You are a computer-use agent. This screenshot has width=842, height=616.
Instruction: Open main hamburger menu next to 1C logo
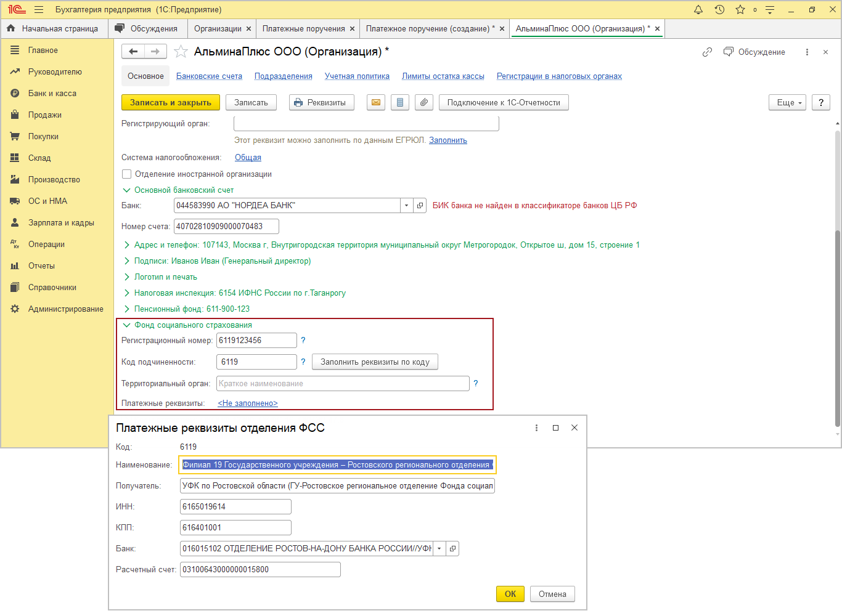pos(39,10)
